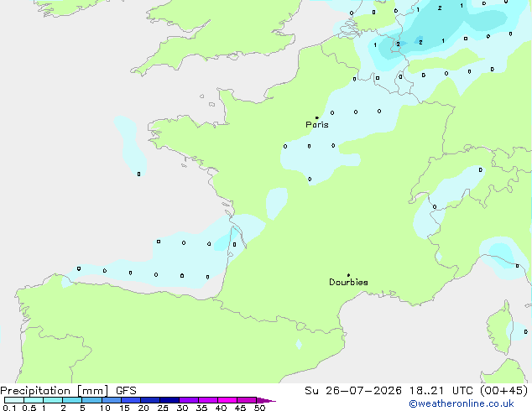Select the Dourbies city label

pos(348,282)
